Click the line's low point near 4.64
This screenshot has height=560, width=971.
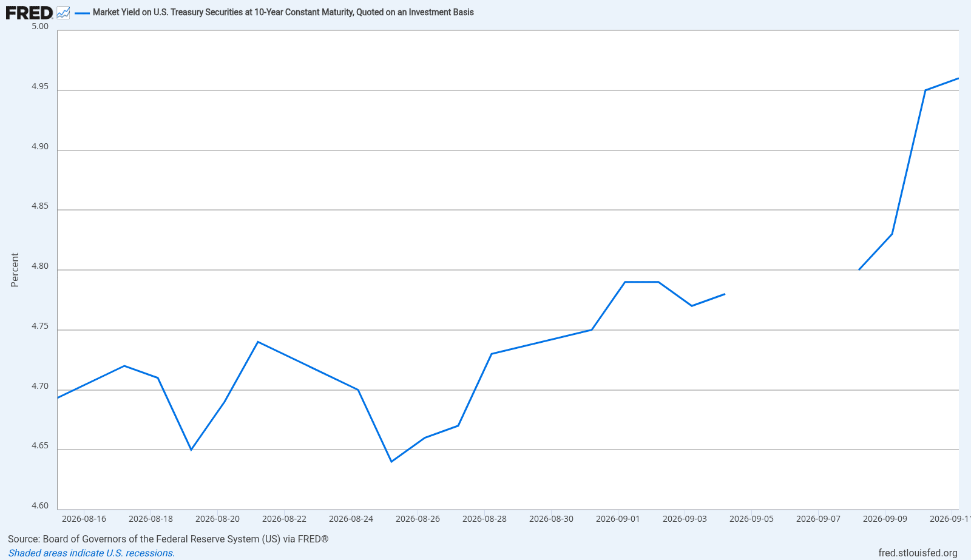tap(391, 462)
